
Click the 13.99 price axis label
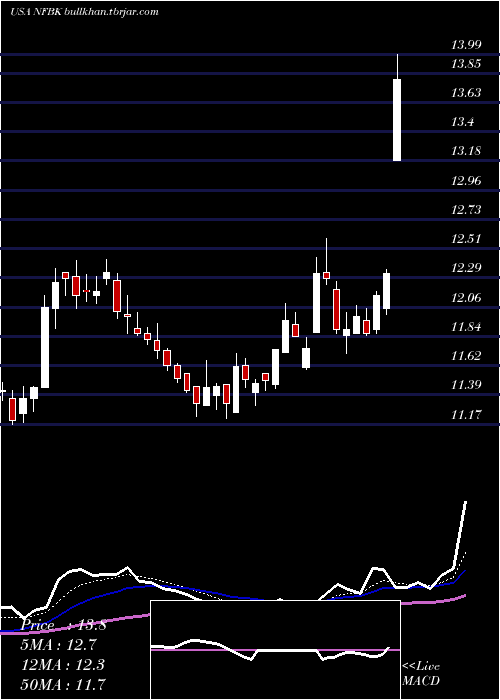466,44
